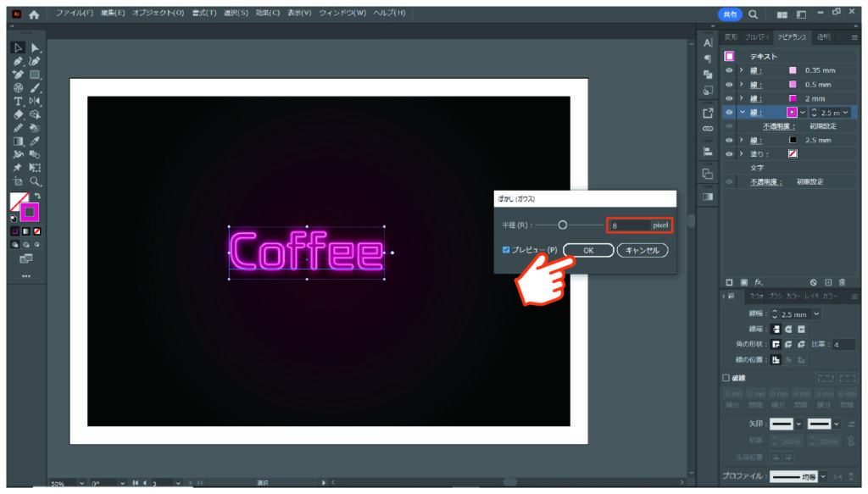Open the first 矢印 arrowhead dropdown
Screen dimensions: 868x494
(798, 425)
